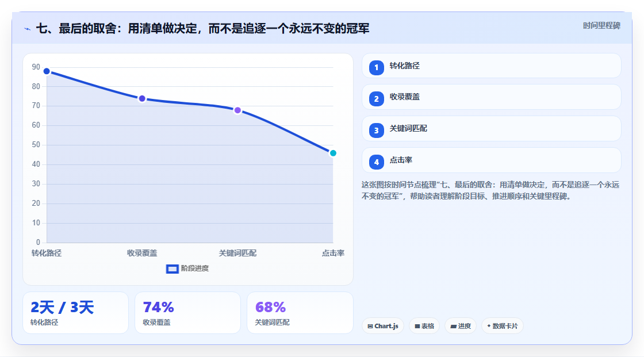The image size is (644, 357).
Task: Click the 进度 tag label
Action: point(465,326)
